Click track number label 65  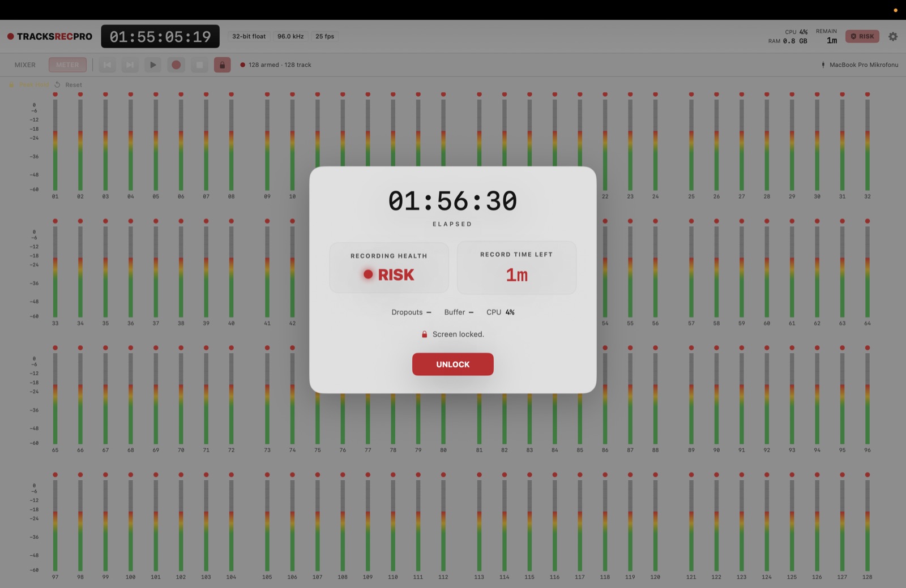[55, 450]
